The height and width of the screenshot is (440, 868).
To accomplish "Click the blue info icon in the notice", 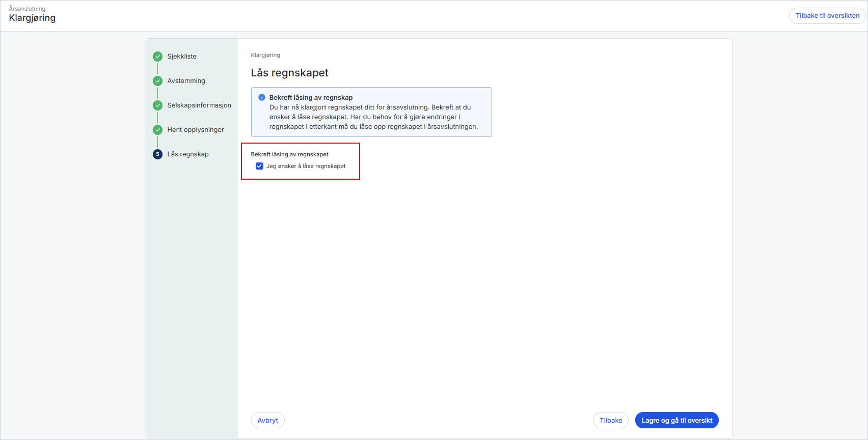I will tap(262, 97).
